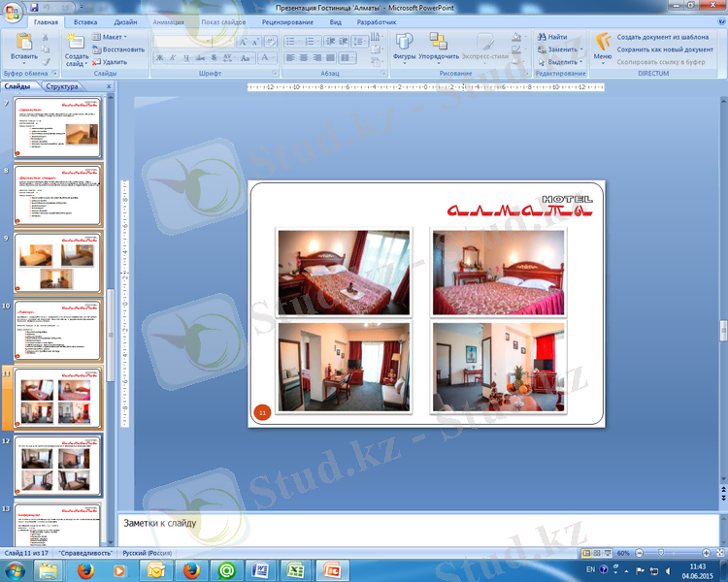This screenshot has width=728, height=582.
Task: Click the DIRECTUM Меню orange icon
Action: tap(603, 42)
